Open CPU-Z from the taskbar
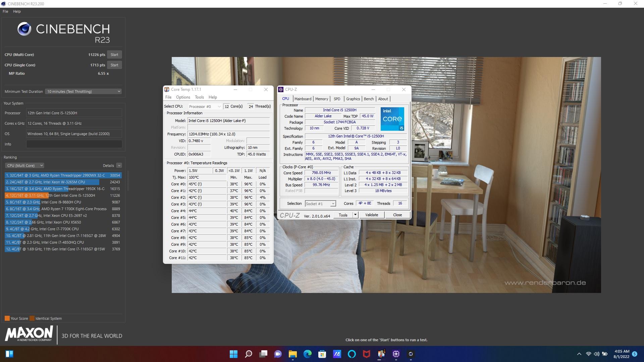 (396, 354)
